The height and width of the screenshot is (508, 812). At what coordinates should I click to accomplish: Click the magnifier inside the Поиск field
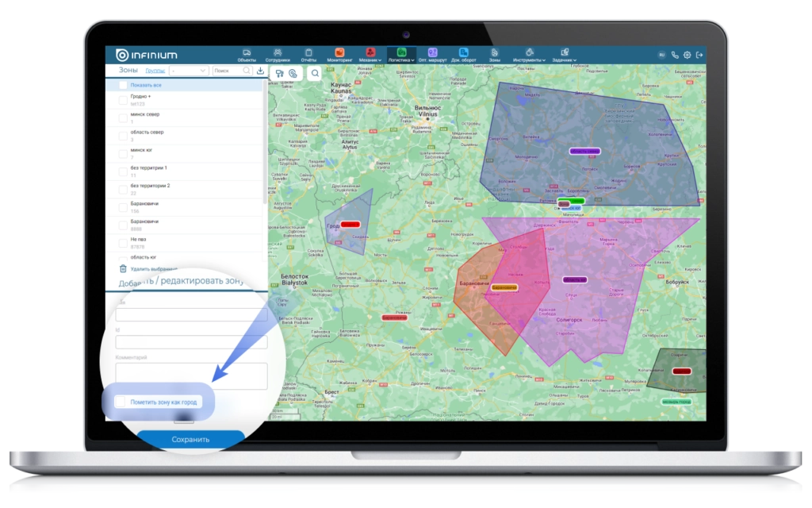(x=247, y=71)
